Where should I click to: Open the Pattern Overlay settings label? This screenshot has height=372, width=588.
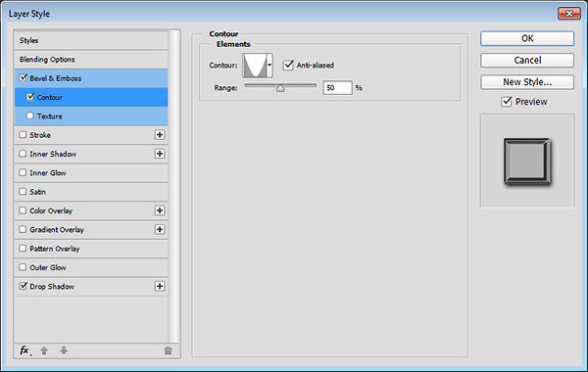point(55,249)
